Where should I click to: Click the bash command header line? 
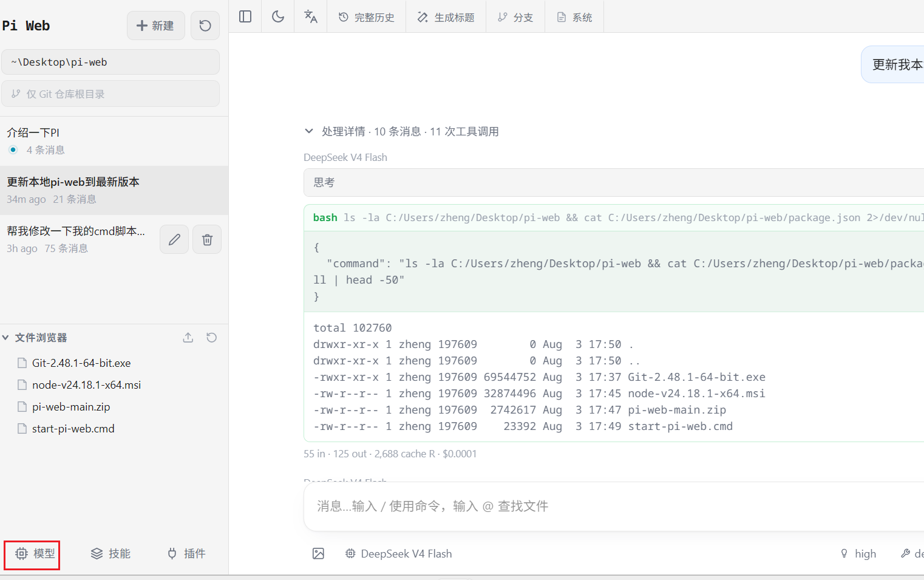coord(614,217)
